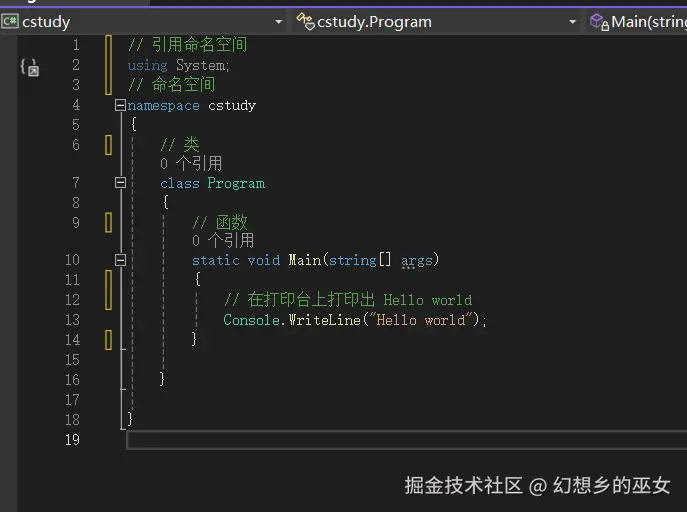Click the '0 个引用' CodeLens above class Program
The width and height of the screenshot is (687, 512).
click(x=191, y=164)
